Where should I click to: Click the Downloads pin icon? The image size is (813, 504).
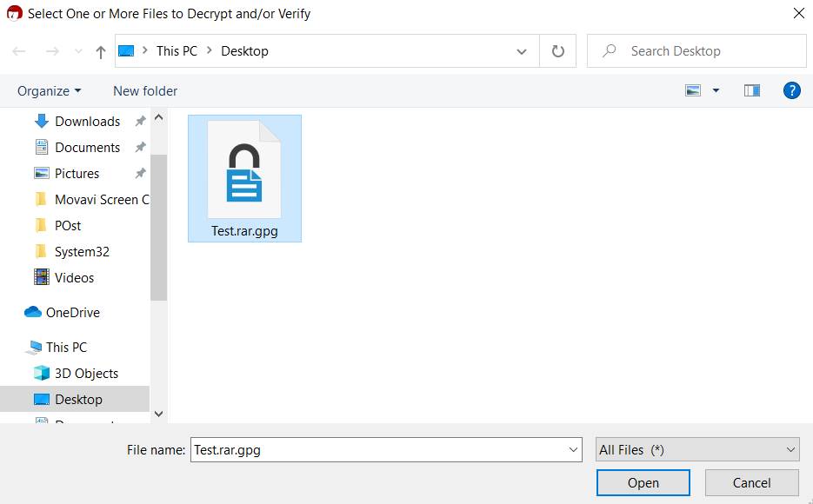pyautogui.click(x=140, y=121)
